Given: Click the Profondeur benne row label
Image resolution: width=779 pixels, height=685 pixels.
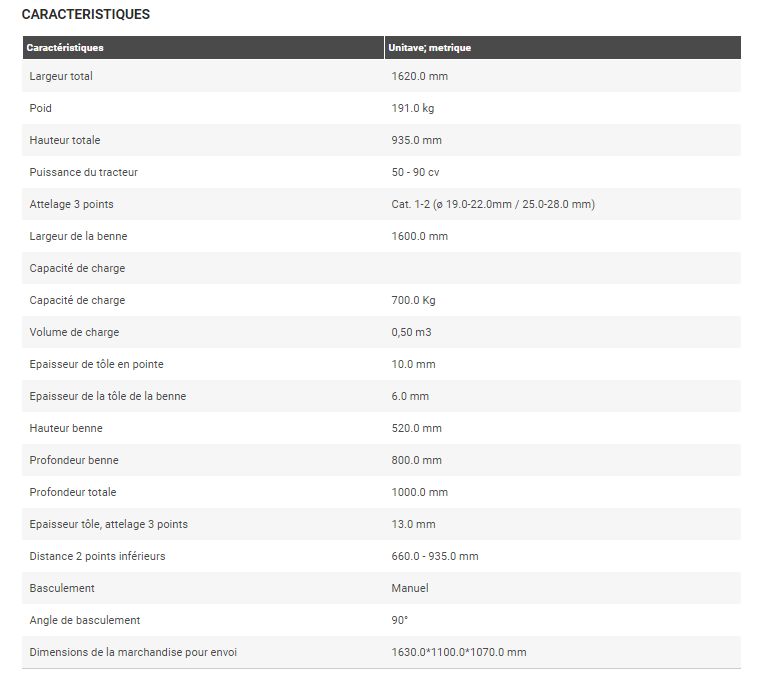Looking at the screenshot, I should point(73,460).
